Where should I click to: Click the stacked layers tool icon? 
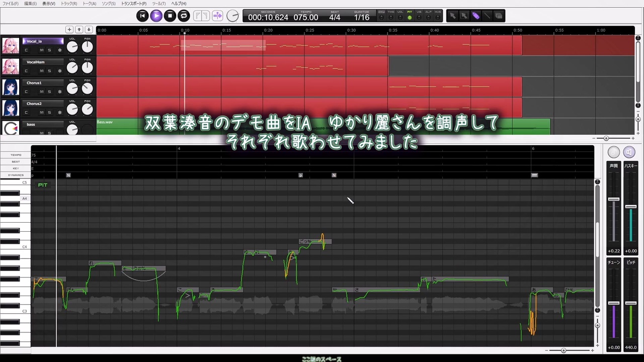[x=499, y=16]
